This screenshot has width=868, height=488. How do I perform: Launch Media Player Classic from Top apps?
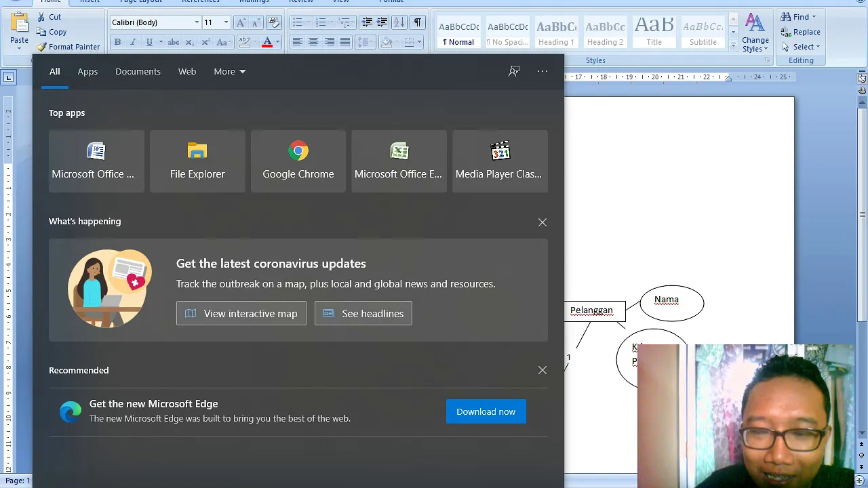(500, 161)
